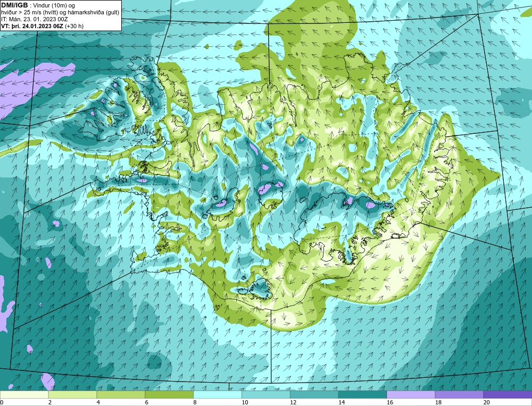Viewport: 532px width, 406px height.
Task: Click the legend scale label "2"
Action: tap(50, 402)
